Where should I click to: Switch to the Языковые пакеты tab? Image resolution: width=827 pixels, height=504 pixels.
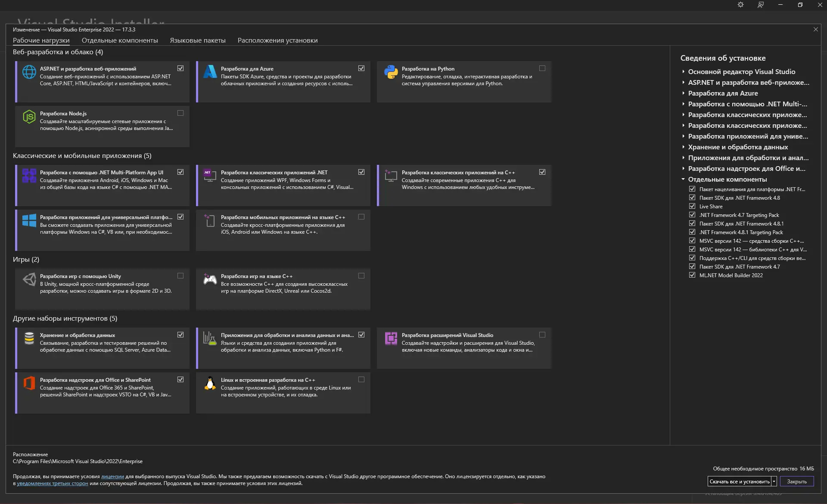click(x=197, y=40)
